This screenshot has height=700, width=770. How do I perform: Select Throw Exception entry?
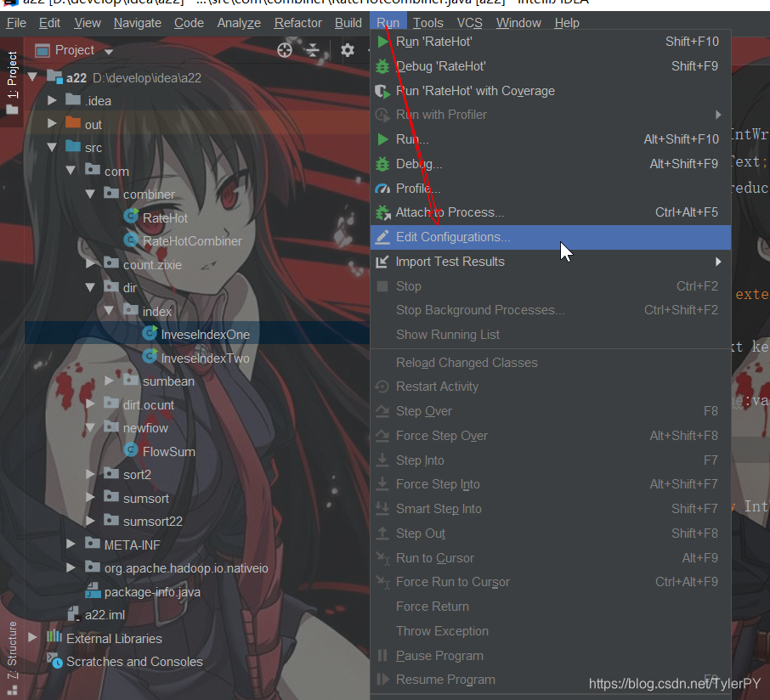click(x=551, y=631)
